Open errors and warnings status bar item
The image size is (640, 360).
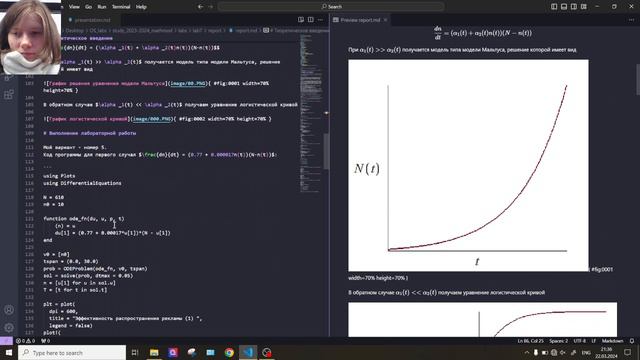[25, 341]
